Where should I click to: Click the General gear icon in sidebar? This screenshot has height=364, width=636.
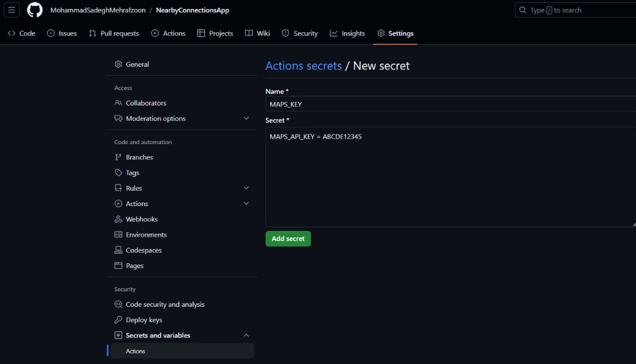(118, 64)
